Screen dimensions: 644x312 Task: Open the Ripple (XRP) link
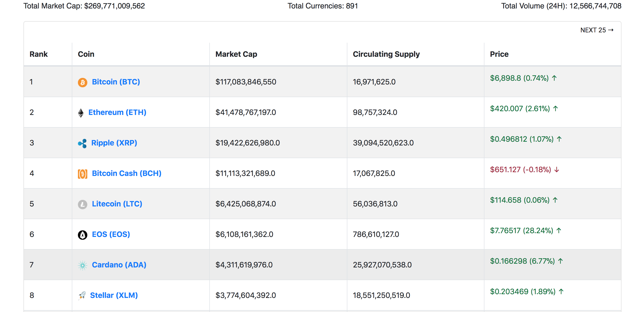click(114, 143)
